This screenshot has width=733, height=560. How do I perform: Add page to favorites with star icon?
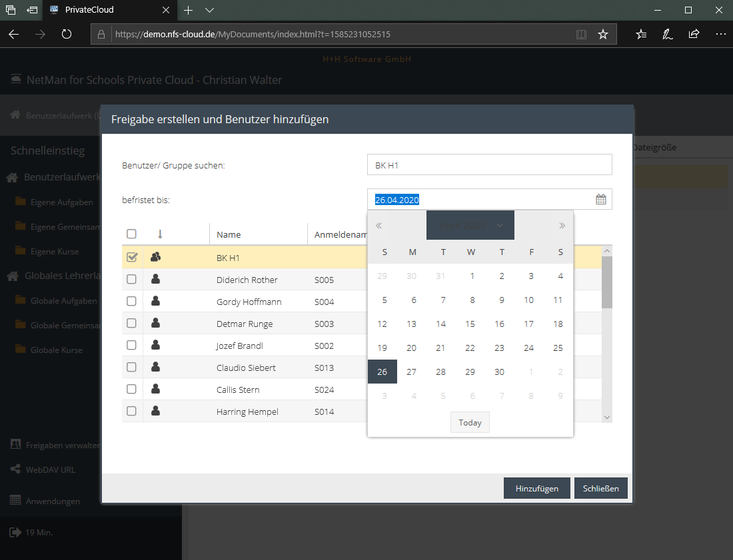click(x=603, y=34)
